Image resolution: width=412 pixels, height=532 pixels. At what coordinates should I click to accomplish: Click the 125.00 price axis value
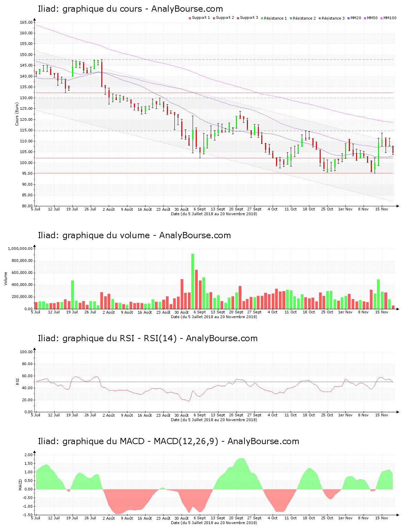point(26,109)
